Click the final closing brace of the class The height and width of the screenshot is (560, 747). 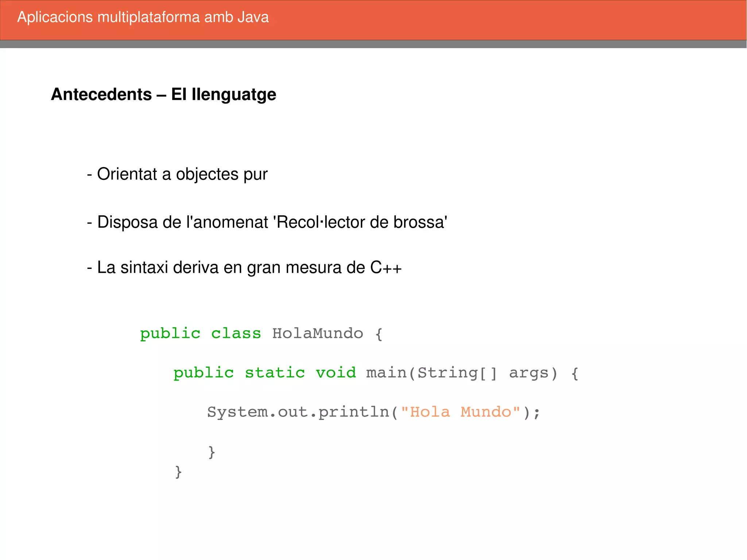178,472
